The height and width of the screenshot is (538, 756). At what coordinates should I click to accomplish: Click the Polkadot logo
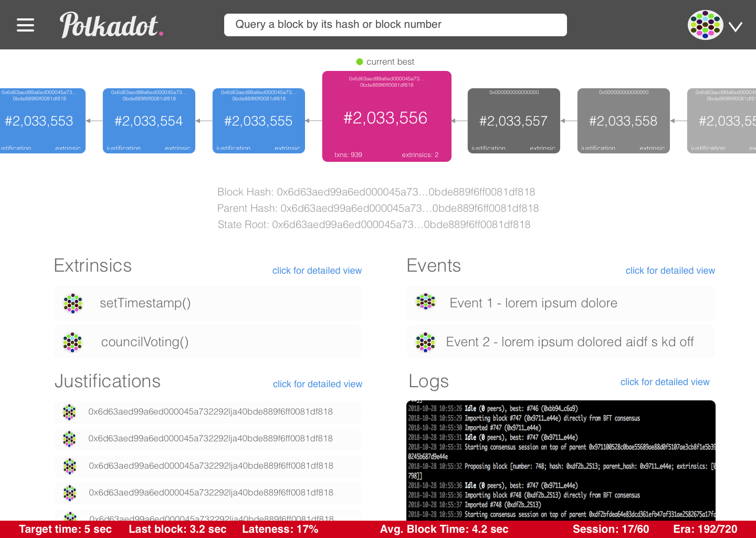(x=111, y=25)
